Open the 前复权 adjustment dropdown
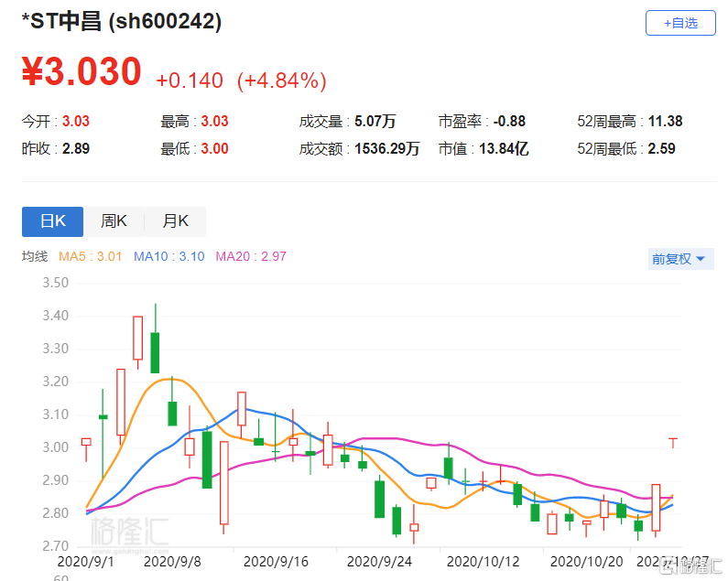This screenshot has width=728, height=581. click(680, 259)
